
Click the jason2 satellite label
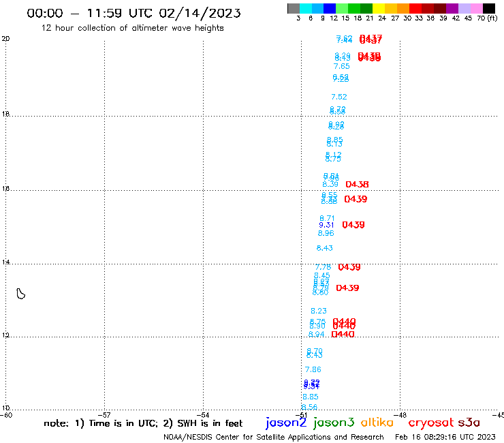coord(286,423)
